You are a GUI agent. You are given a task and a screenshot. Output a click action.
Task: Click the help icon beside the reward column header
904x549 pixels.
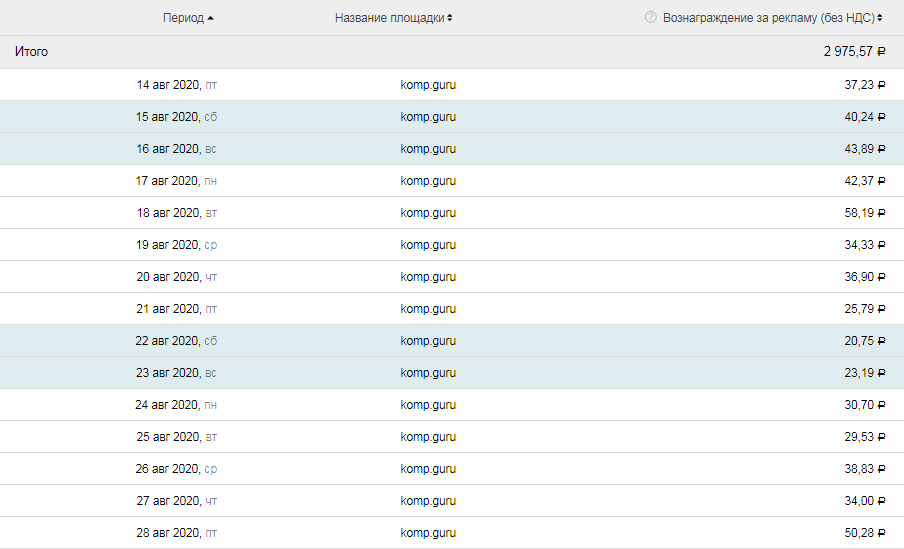(651, 18)
